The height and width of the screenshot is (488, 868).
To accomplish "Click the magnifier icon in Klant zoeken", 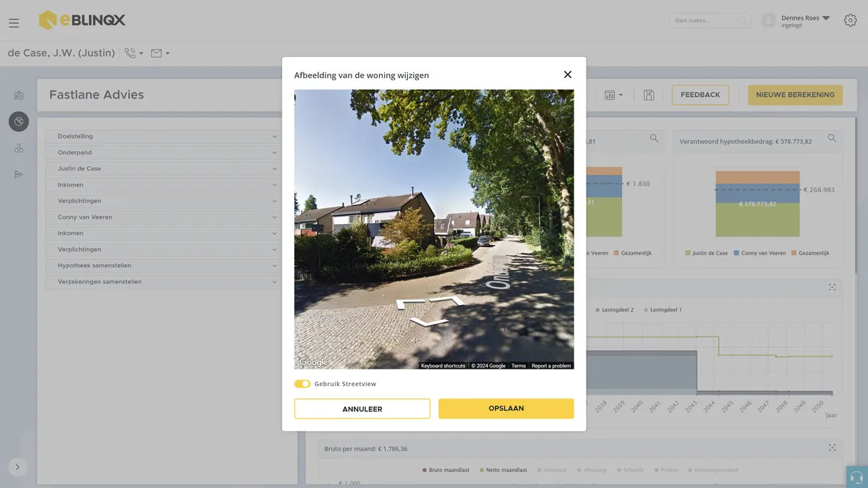I will (x=743, y=21).
